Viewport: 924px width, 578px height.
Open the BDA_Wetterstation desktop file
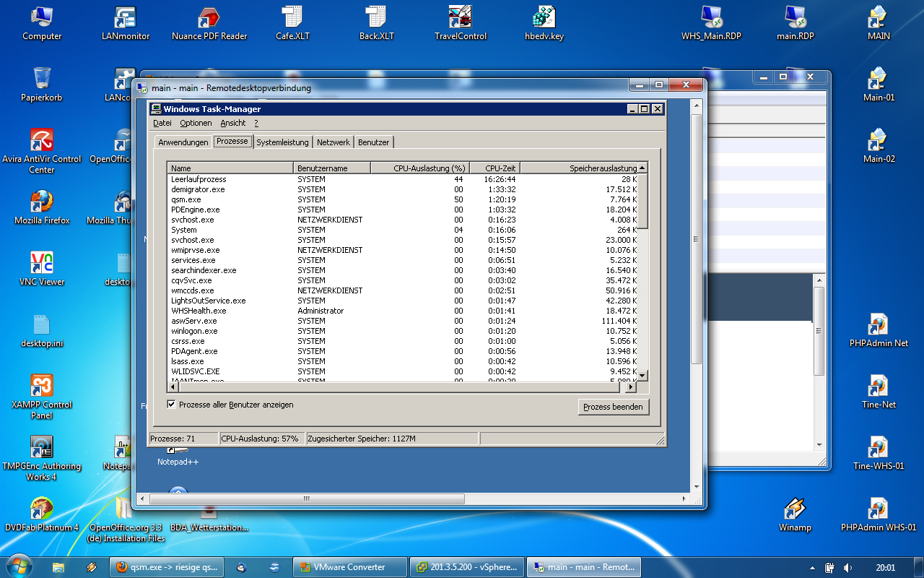point(209,519)
